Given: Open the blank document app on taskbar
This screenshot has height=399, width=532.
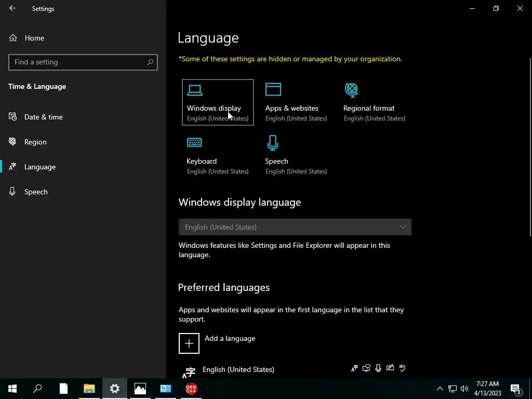Looking at the screenshot, I should pos(63,389).
